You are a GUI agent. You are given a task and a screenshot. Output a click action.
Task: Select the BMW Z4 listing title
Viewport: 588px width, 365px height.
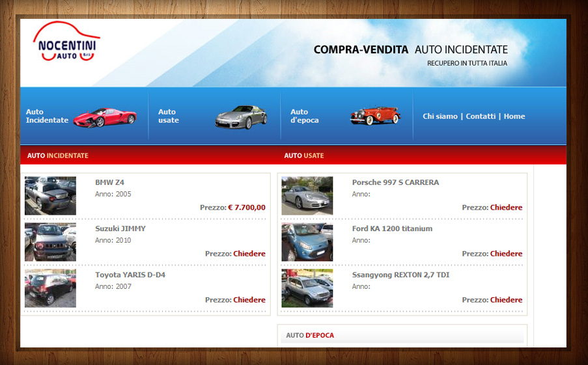click(109, 182)
